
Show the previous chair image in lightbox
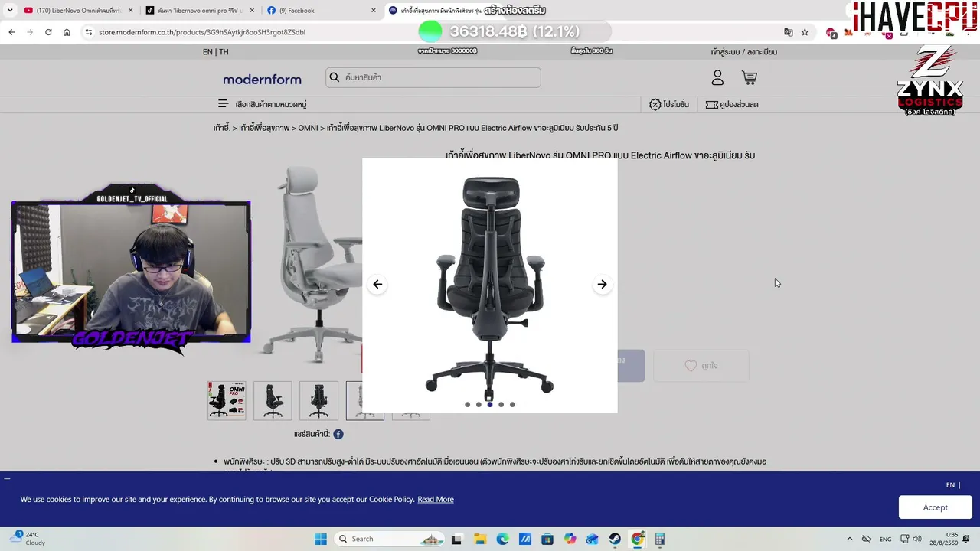coord(377,285)
